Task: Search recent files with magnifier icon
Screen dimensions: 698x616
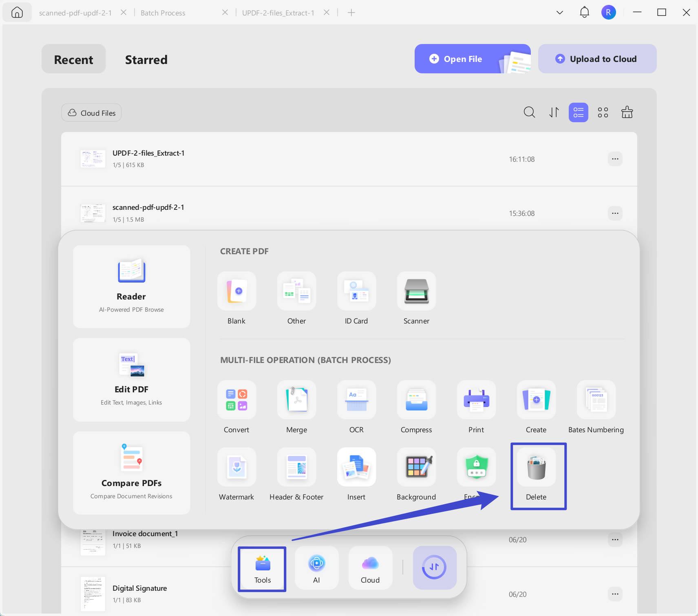Action: 529,112
